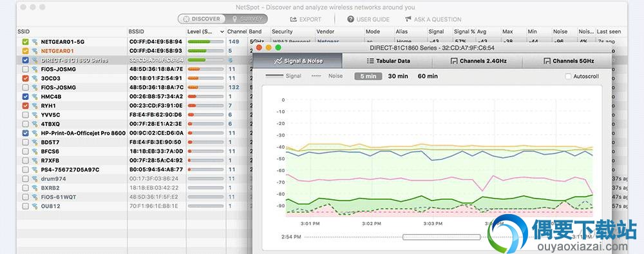The height and width of the screenshot is (254, 644).
Task: Click the export arrow icon beside EXPORT
Action: [x=293, y=19]
